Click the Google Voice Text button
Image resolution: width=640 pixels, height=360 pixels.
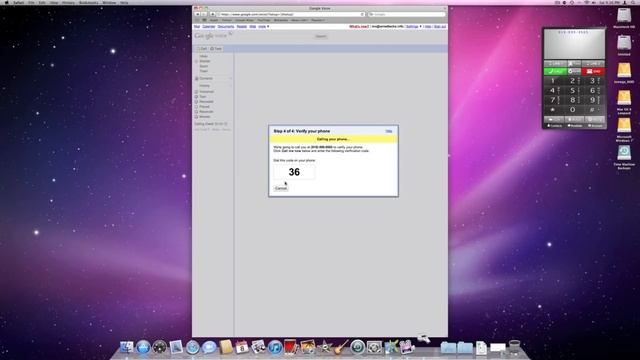[216, 49]
